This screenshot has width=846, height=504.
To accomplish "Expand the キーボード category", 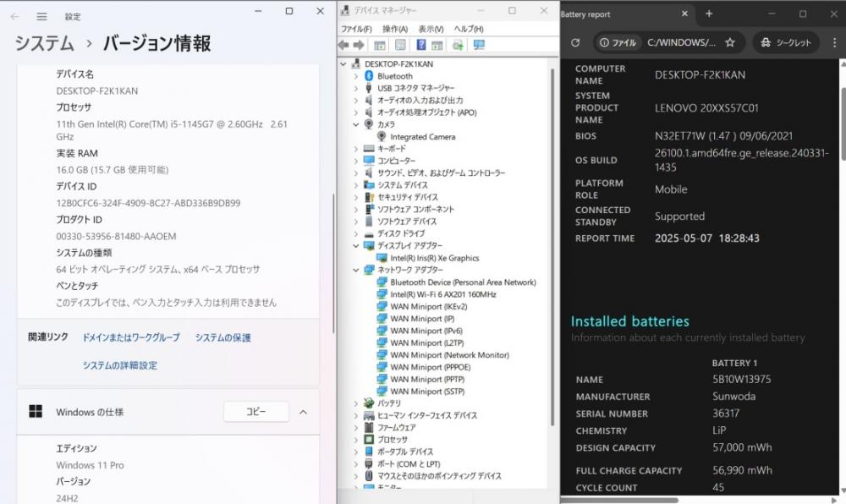I will 355,148.
